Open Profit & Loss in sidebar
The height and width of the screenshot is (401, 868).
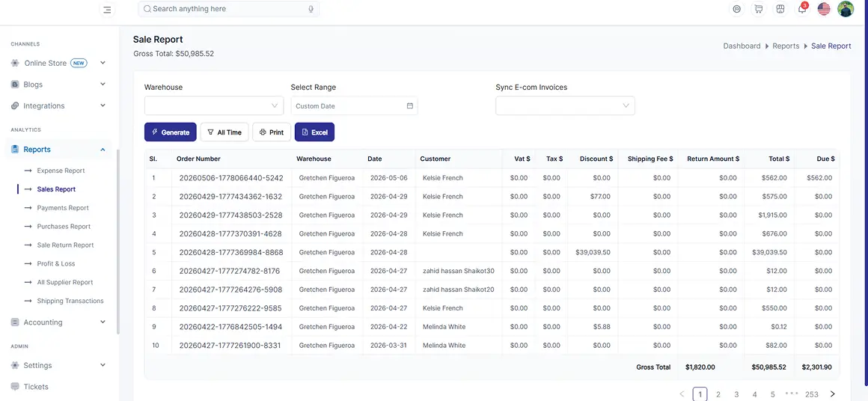click(x=56, y=264)
